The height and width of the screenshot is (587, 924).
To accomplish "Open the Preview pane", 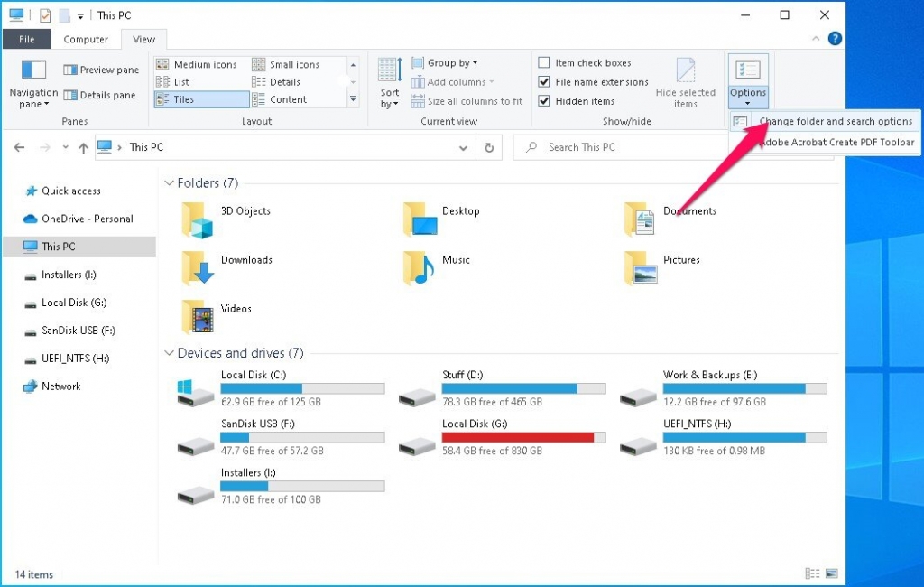I will (x=100, y=70).
